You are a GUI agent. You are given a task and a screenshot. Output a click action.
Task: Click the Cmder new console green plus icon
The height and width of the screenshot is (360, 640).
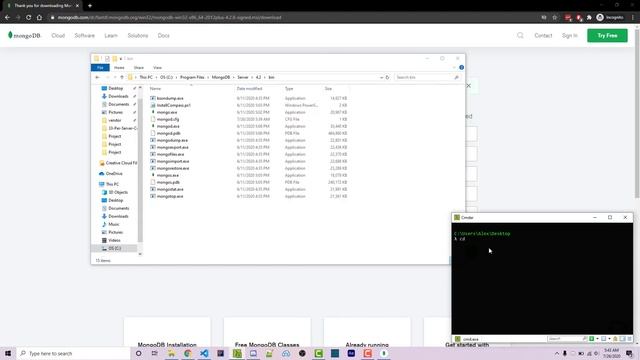[x=591, y=339]
